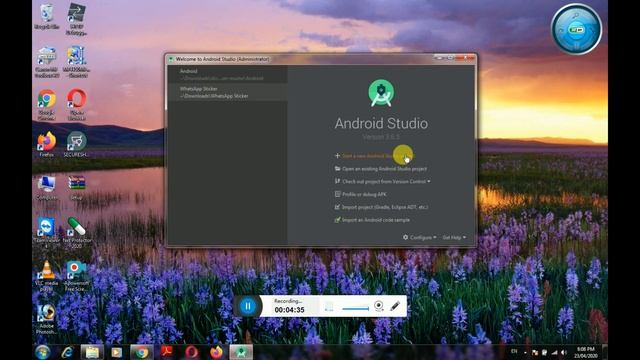This screenshot has width=640, height=360.
Task: Launch the Adobe Photoshop desktop shortcut
Action: pyautogui.click(x=47, y=319)
